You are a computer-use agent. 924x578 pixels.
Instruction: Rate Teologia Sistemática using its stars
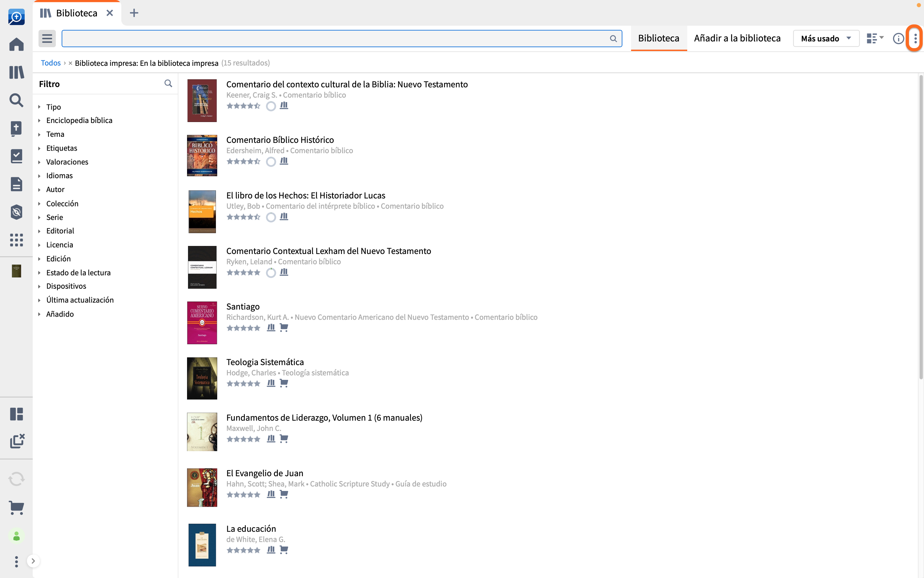pyautogui.click(x=243, y=383)
